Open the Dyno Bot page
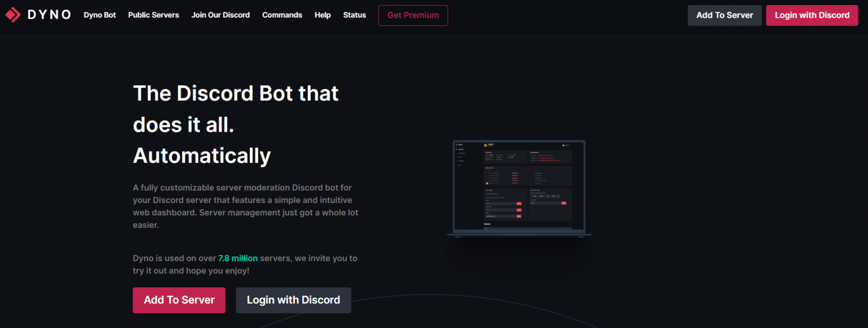868x328 pixels. [99, 15]
